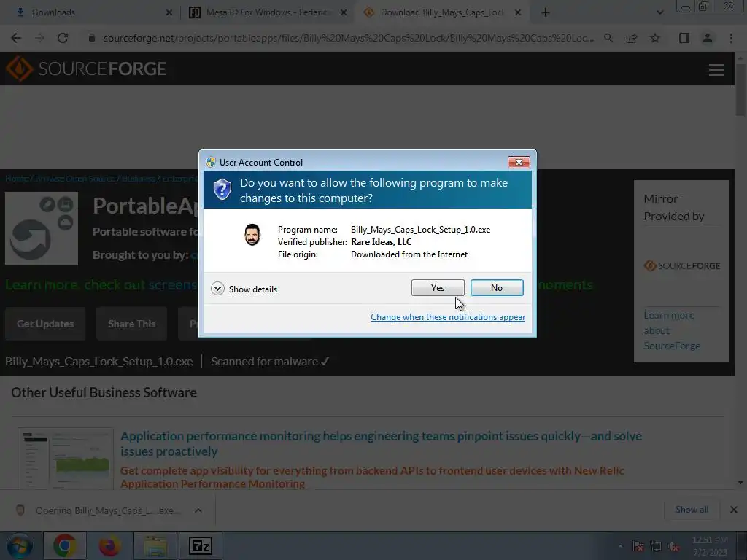Open Change when these notifications appear link
The image size is (747, 560).
point(448,317)
